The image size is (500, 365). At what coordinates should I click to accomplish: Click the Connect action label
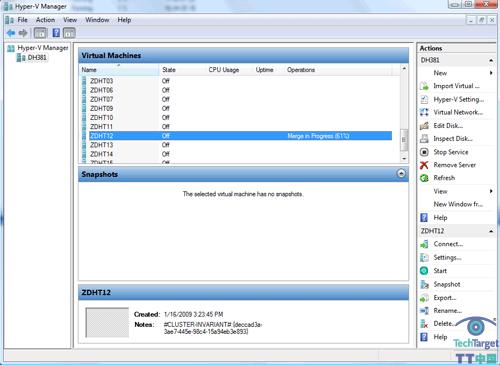tap(448, 244)
